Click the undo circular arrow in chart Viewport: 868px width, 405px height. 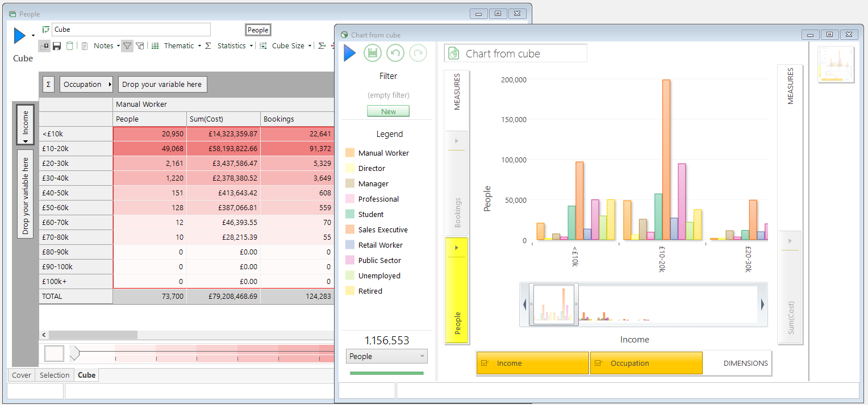(x=395, y=53)
